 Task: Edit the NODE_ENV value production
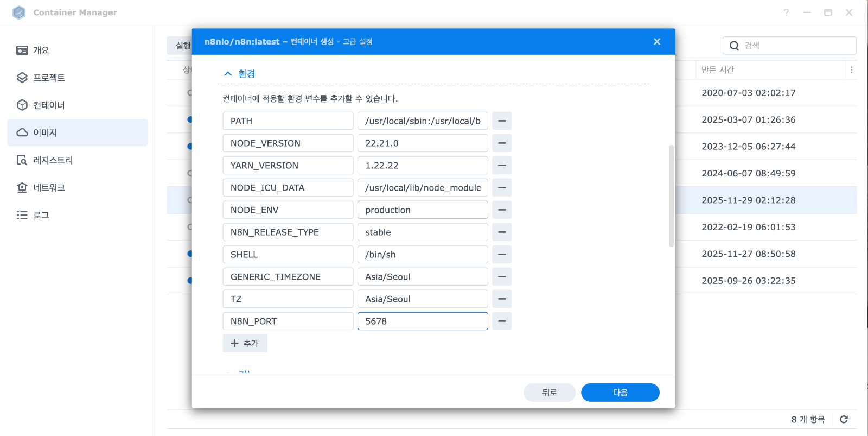tap(423, 210)
